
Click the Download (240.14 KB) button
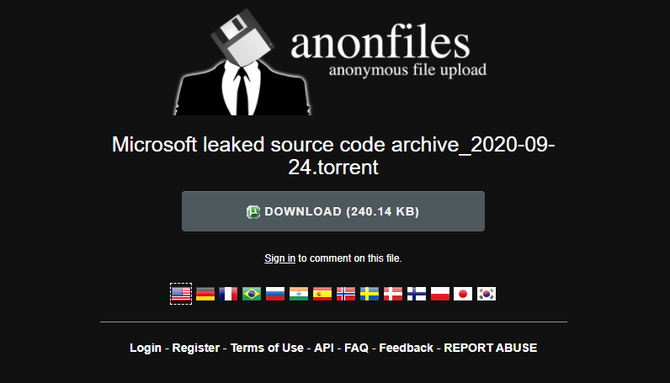pyautogui.click(x=333, y=211)
